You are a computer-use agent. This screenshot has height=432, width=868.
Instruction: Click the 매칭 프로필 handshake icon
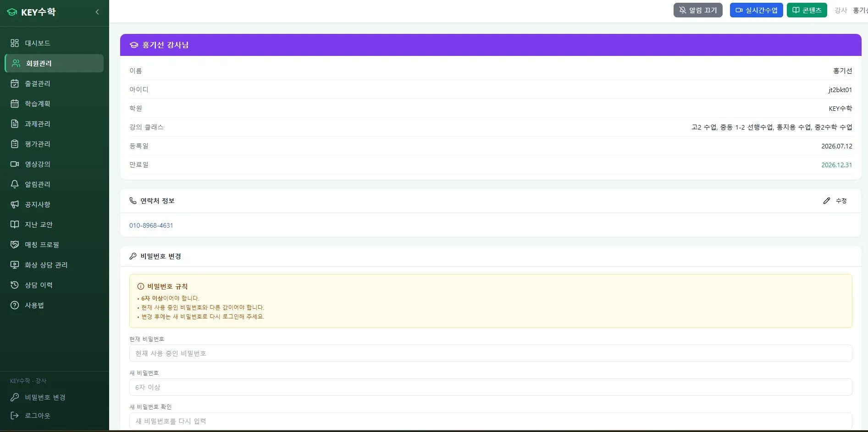(x=15, y=245)
